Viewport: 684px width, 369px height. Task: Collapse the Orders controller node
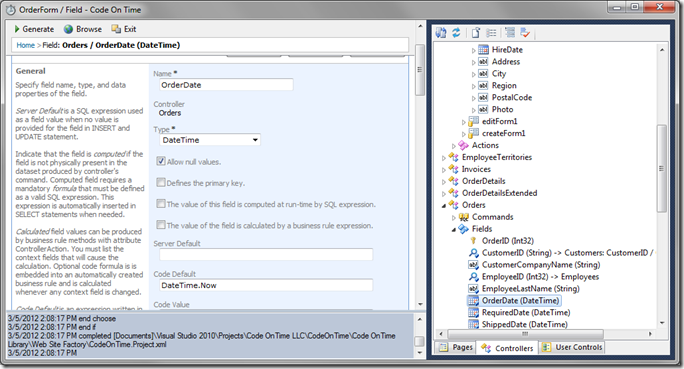coord(444,205)
